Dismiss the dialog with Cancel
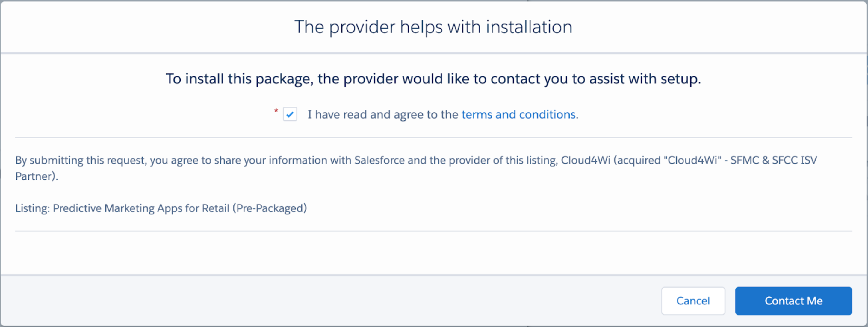 (693, 301)
